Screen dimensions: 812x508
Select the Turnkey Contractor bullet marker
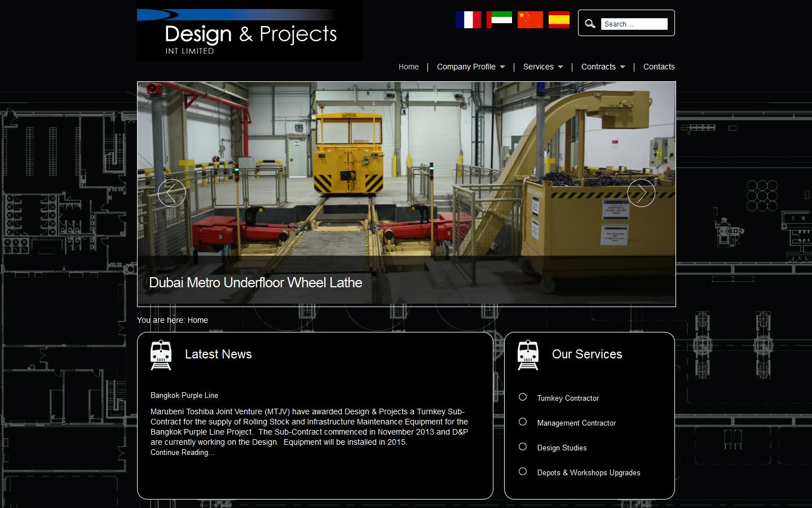click(523, 397)
